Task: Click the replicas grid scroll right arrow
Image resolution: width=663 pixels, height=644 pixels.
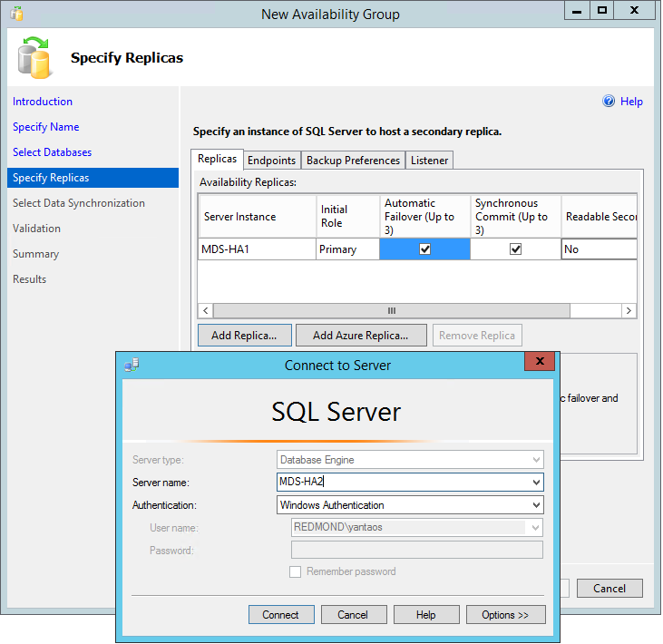Action: pyautogui.click(x=629, y=311)
